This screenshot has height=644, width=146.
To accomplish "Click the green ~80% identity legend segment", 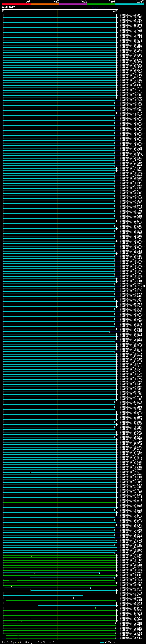I will tap(101, 4).
